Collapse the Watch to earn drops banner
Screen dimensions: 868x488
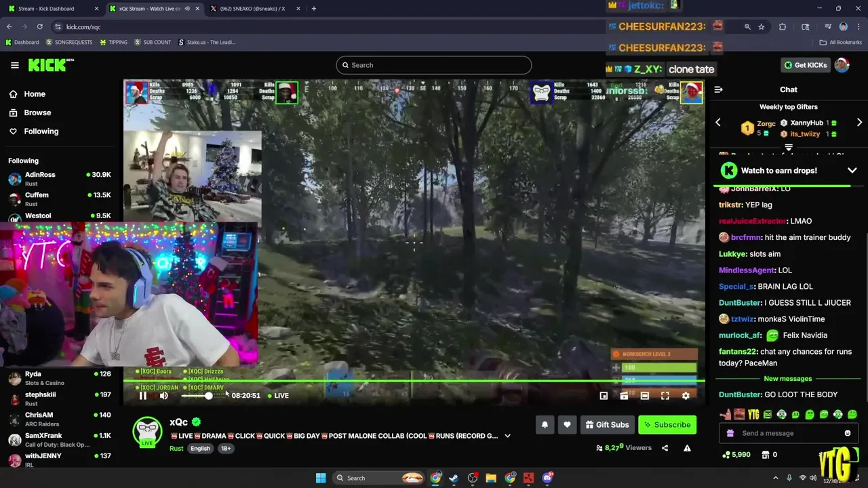(852, 171)
